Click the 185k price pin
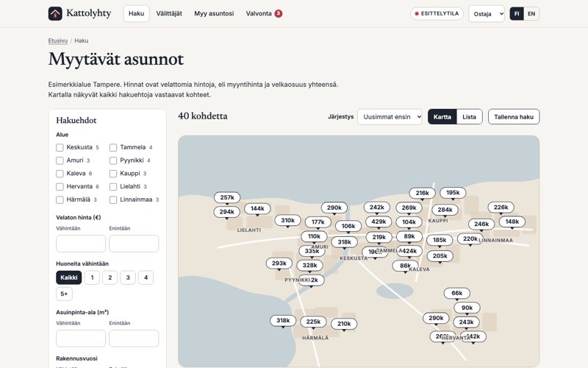The image size is (588, 368). click(440, 240)
